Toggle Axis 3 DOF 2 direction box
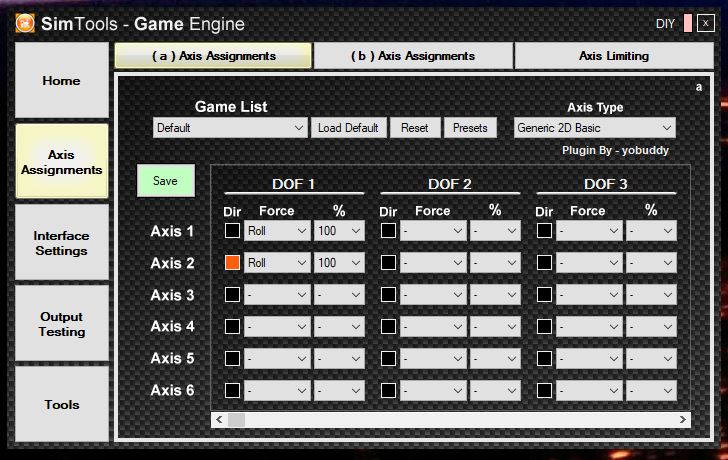 click(388, 294)
